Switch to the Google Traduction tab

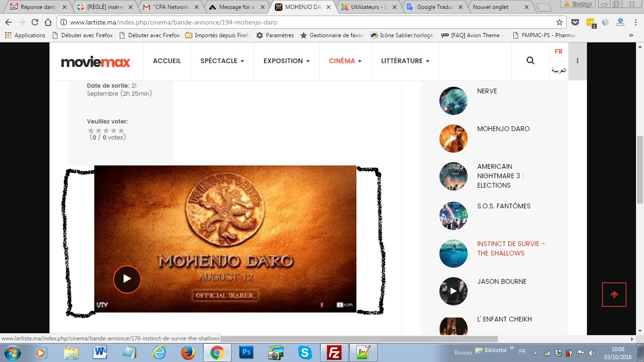(436, 7)
